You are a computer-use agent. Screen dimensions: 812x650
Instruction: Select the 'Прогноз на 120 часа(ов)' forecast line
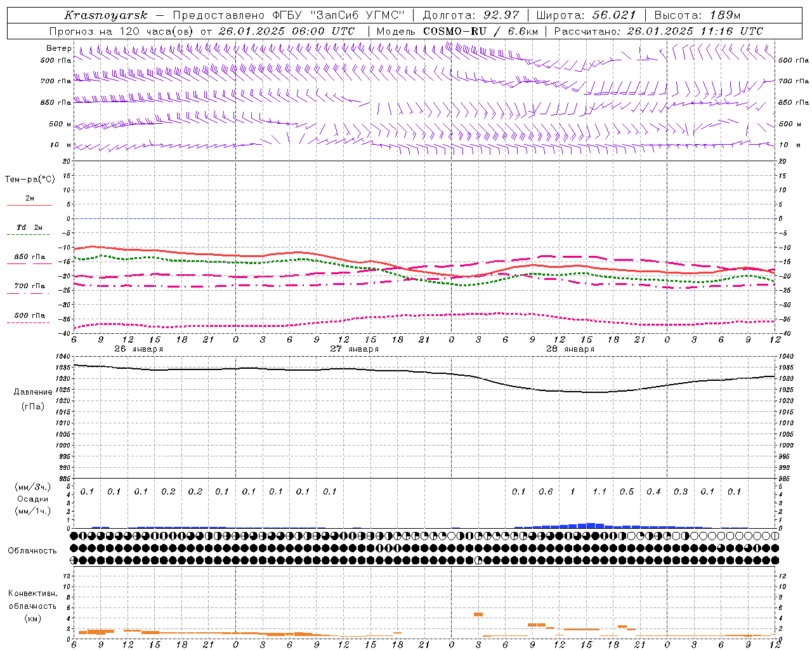click(x=122, y=31)
